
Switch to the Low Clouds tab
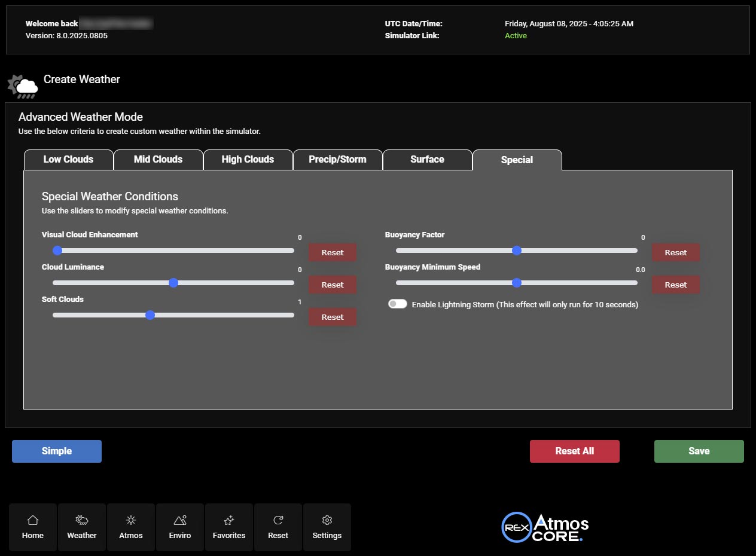click(68, 159)
